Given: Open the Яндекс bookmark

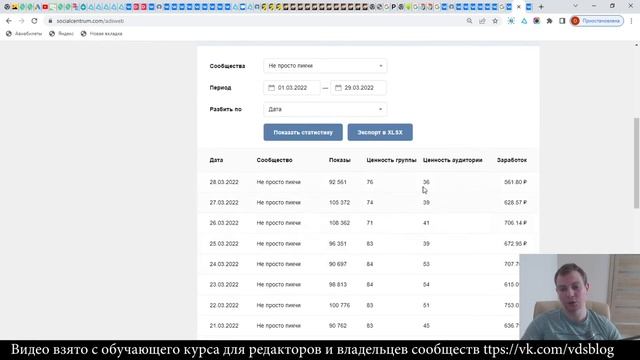Looking at the screenshot, I should pos(61,34).
